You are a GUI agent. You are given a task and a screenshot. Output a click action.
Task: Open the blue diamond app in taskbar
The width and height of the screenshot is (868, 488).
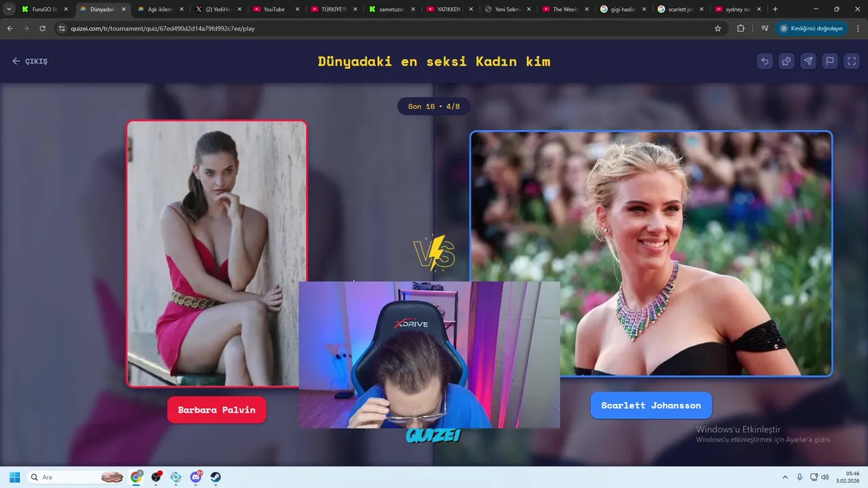176,477
